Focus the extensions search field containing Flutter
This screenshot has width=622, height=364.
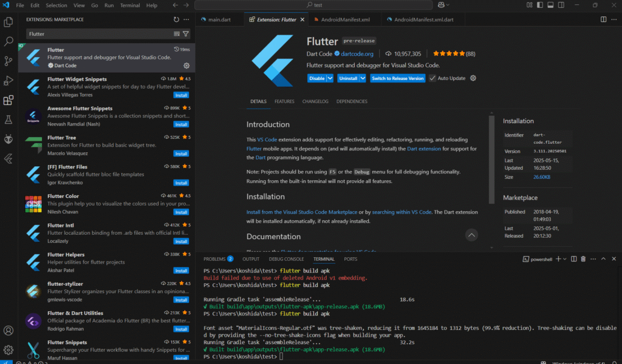99,34
